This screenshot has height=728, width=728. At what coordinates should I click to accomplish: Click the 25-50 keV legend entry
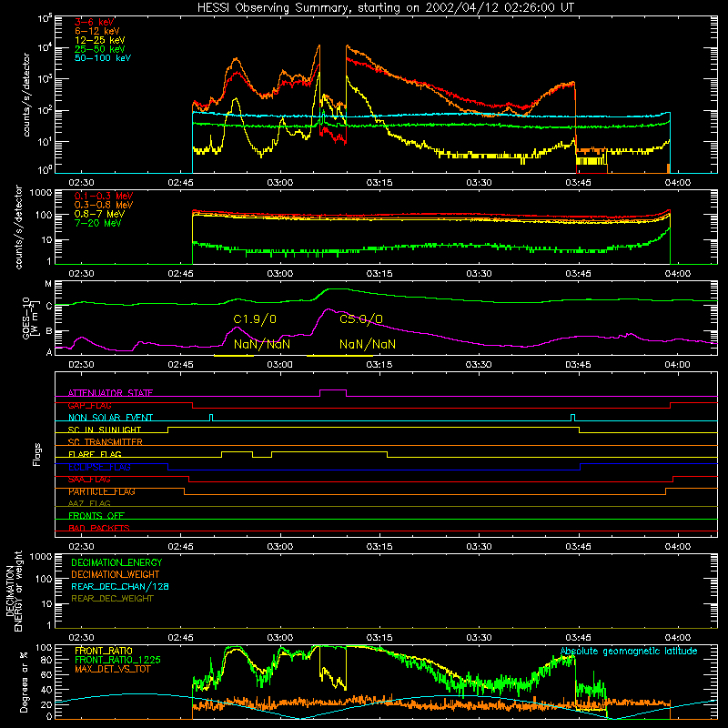coord(100,49)
